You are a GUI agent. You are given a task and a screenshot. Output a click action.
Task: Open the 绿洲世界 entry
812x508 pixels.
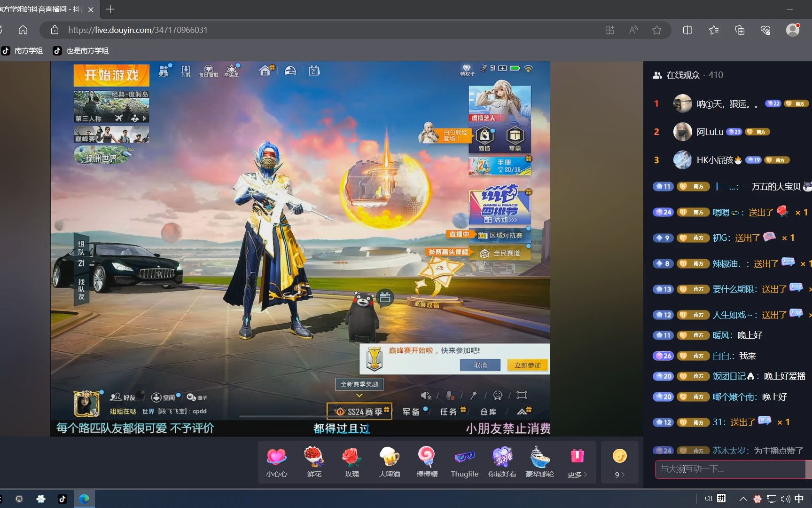pyautogui.click(x=102, y=155)
